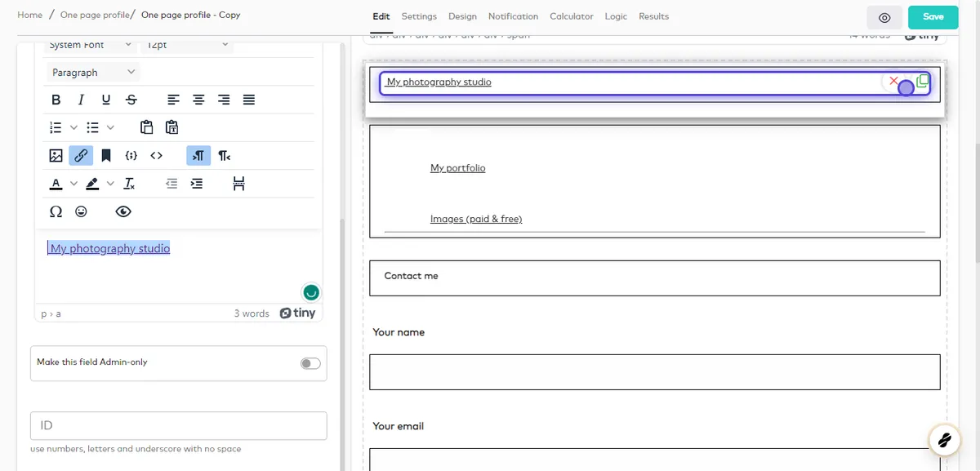
Task: Click the 3 words counter
Action: (252, 313)
